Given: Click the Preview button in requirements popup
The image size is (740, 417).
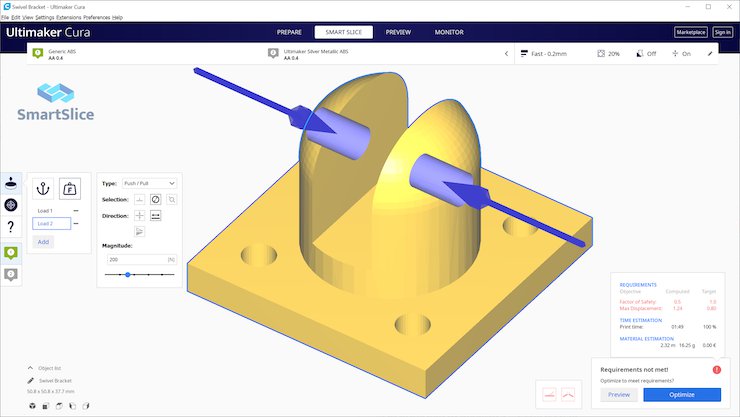Looking at the screenshot, I should 619,395.
